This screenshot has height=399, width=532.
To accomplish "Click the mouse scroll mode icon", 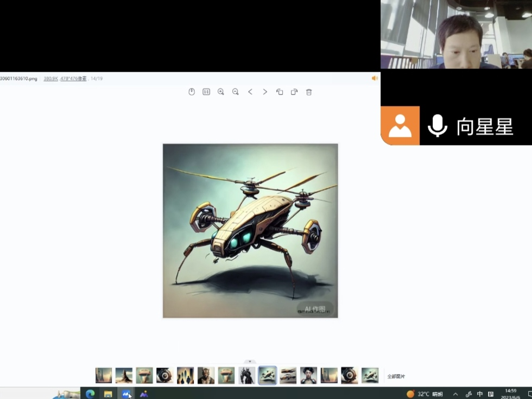I will coord(192,92).
